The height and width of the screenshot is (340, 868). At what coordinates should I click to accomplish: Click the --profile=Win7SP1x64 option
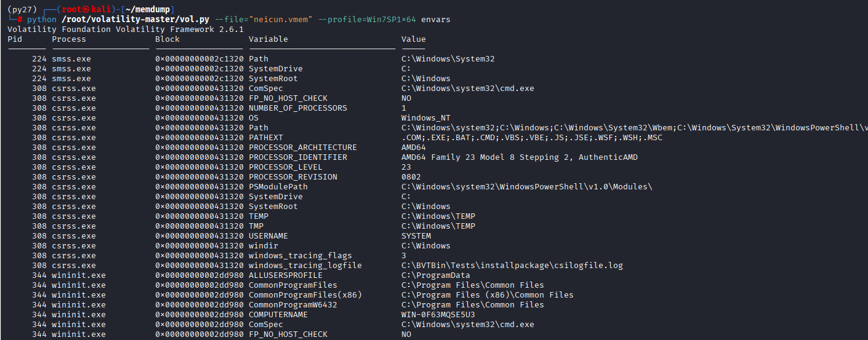[x=367, y=20]
